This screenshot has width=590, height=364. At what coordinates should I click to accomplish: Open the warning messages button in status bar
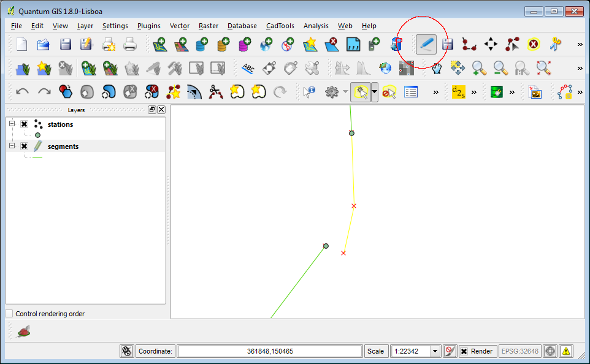click(x=565, y=351)
